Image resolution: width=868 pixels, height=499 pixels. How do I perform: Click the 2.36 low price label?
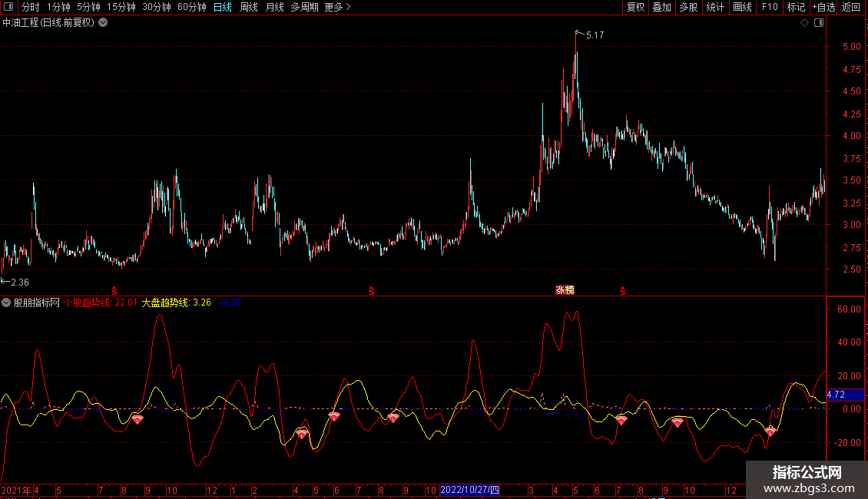coord(20,283)
